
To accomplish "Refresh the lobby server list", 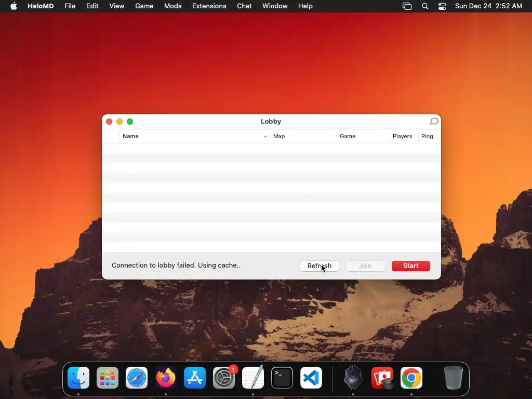I will pos(320,266).
